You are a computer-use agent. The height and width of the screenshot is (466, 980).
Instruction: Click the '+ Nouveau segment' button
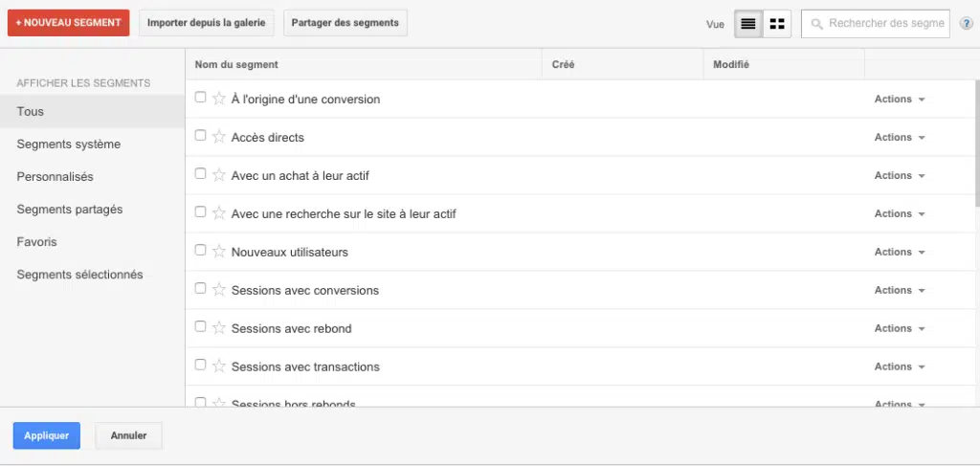pyautogui.click(x=68, y=23)
